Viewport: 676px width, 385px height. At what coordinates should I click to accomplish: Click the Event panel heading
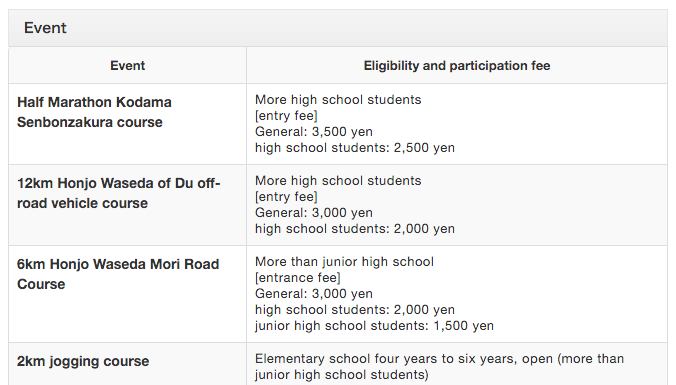[x=45, y=28]
